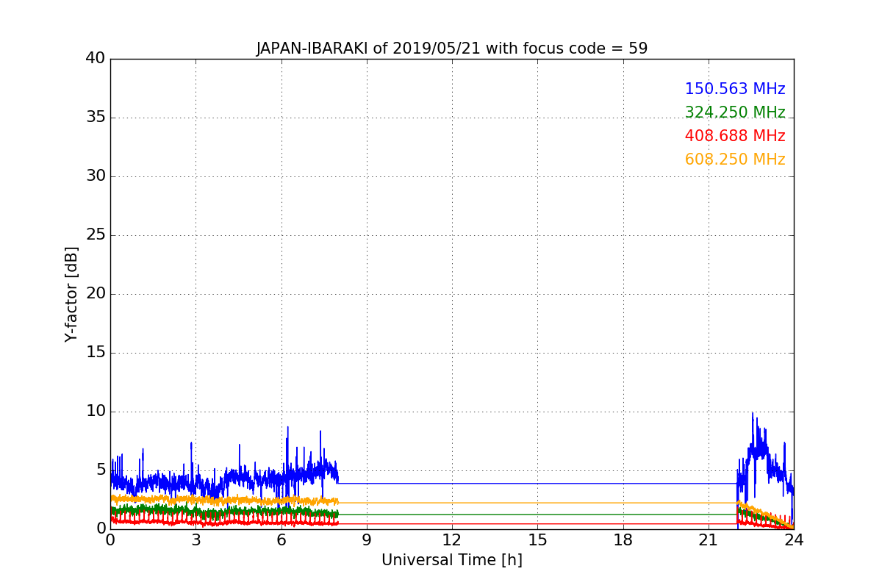Image resolution: width=882 pixels, height=588 pixels.
Task: Click the y-axis tick label 40
Action: pyautogui.click(x=96, y=58)
